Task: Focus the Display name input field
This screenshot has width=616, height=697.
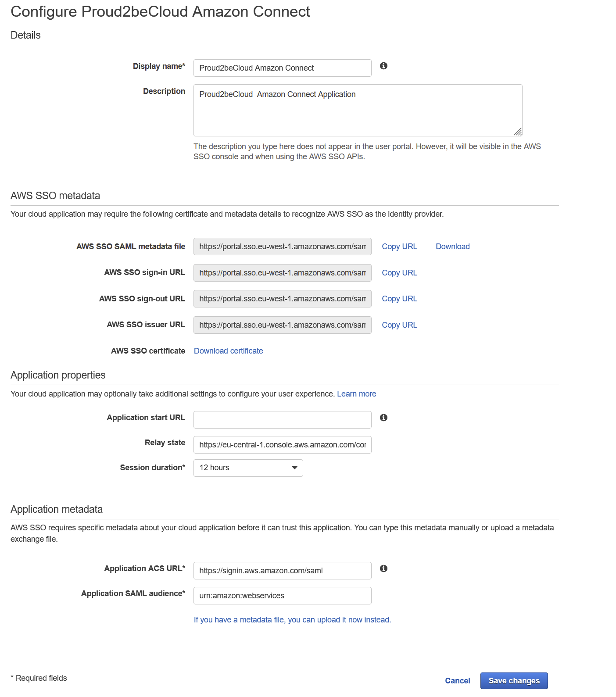Action: coord(282,68)
